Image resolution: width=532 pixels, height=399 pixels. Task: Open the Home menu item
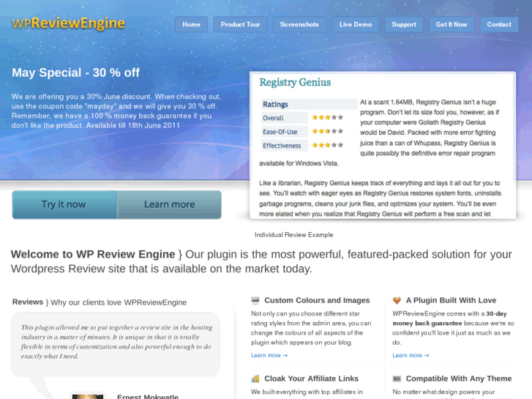(x=191, y=24)
